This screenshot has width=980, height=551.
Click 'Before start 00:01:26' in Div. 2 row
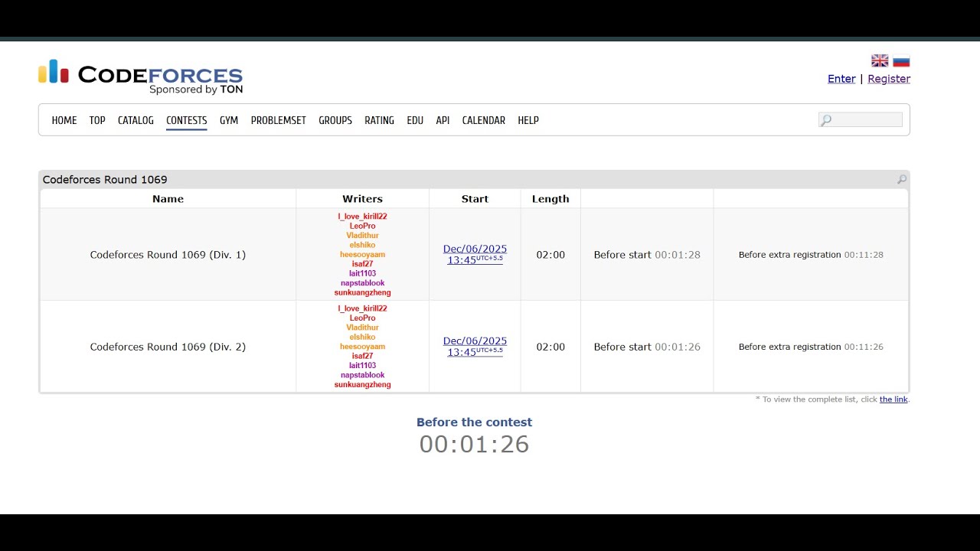pyautogui.click(x=647, y=347)
